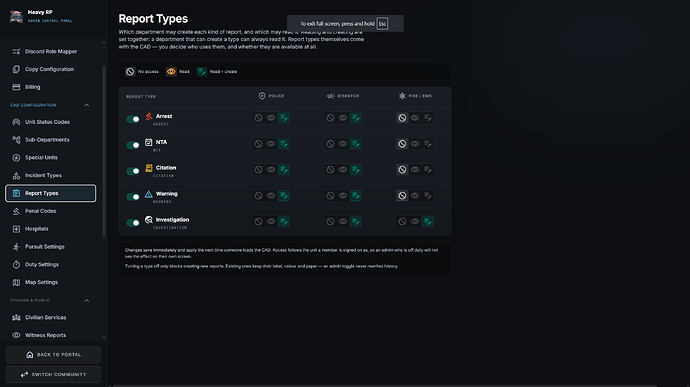Set Investigation Dispatch access to no access
Image resolution: width=690 pixels, height=387 pixels.
click(330, 221)
